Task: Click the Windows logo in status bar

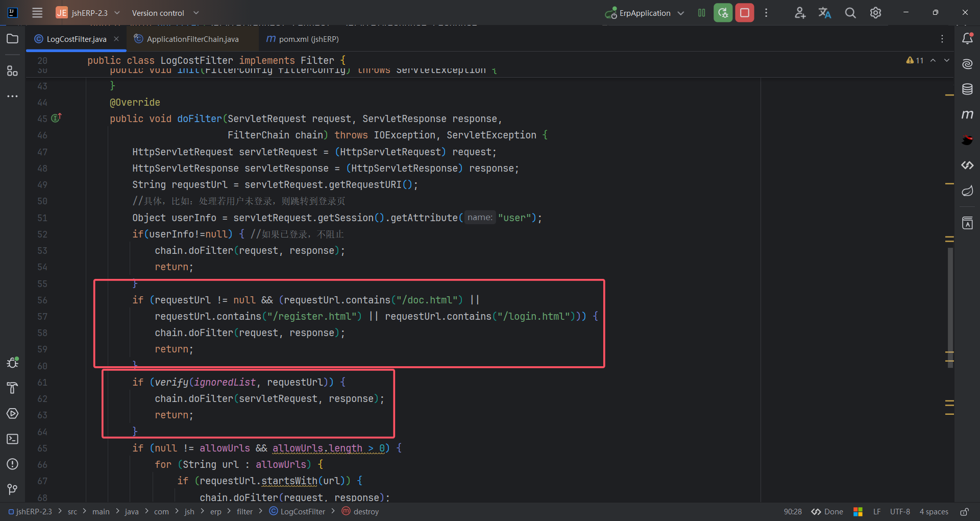Action: [x=858, y=511]
